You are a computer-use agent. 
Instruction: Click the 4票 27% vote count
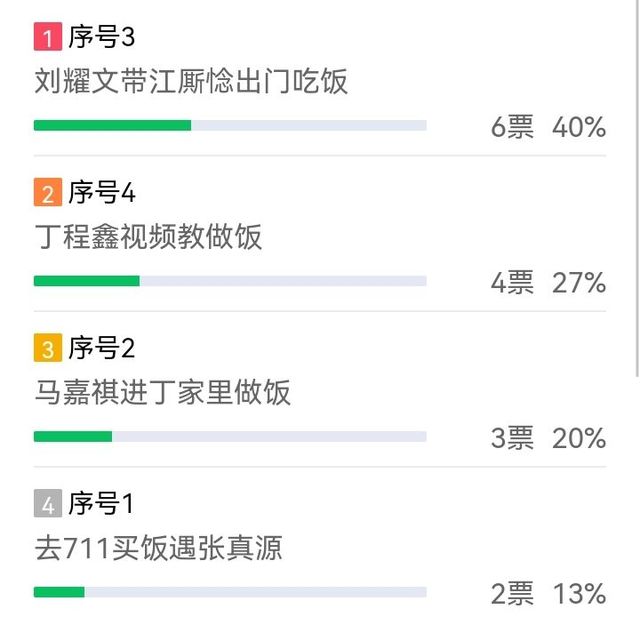548,282
